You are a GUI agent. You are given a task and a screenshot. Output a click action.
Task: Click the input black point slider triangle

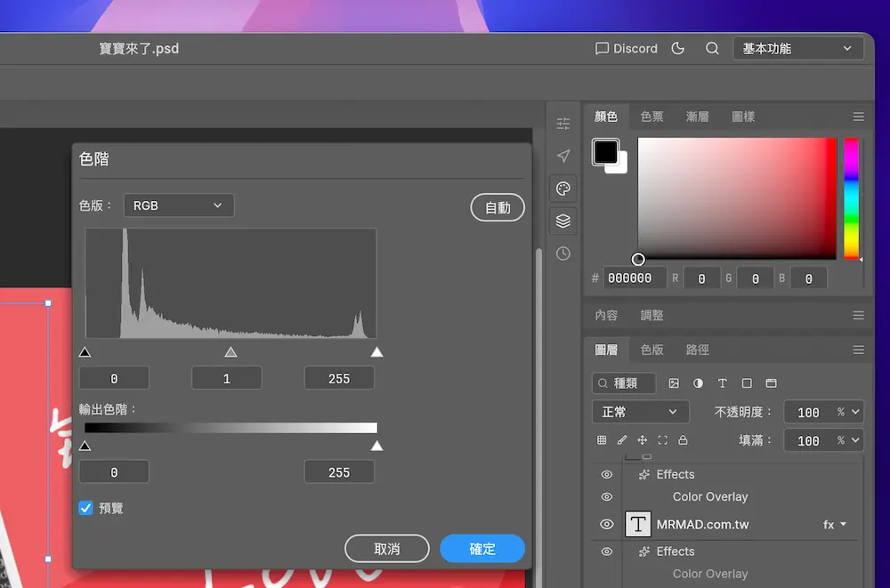point(85,352)
